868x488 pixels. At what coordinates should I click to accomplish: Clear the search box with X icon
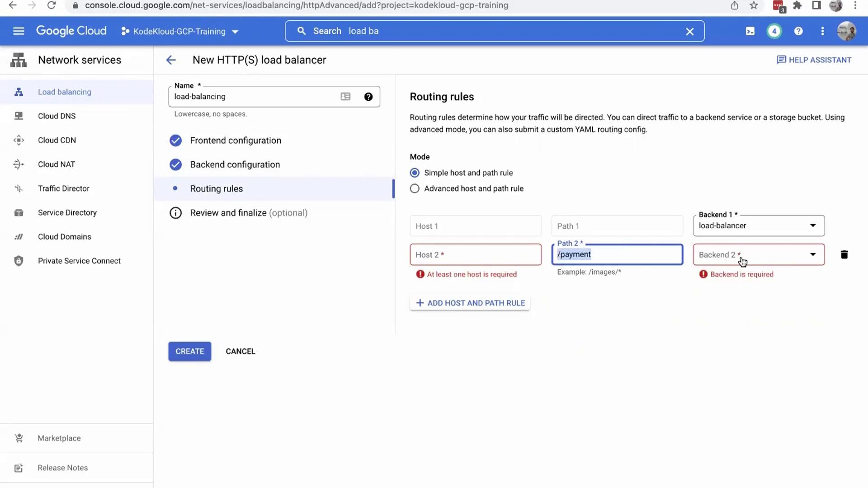click(689, 32)
